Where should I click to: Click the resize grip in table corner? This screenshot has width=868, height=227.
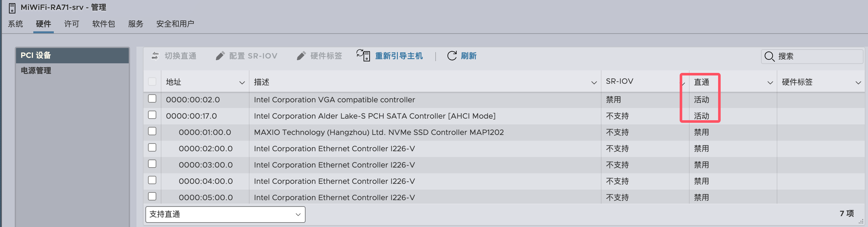click(x=861, y=222)
